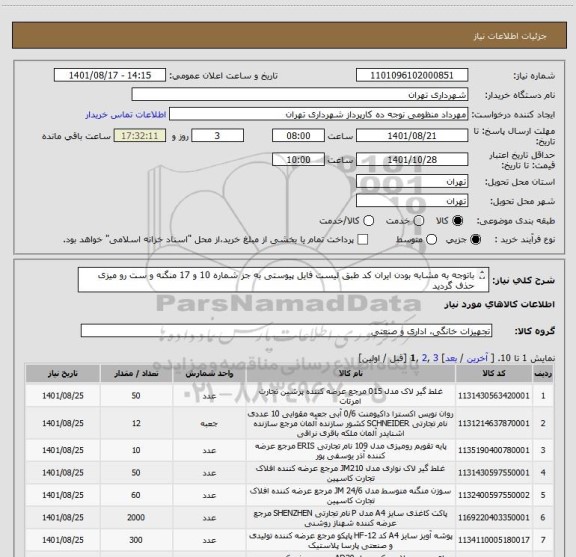Click quantity 60 in row 5

(136, 495)
